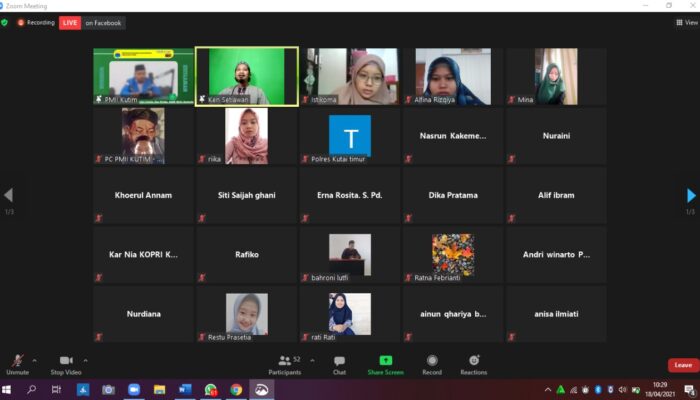Open notification center icon
Viewport: 700px width, 400px height.
click(690, 390)
